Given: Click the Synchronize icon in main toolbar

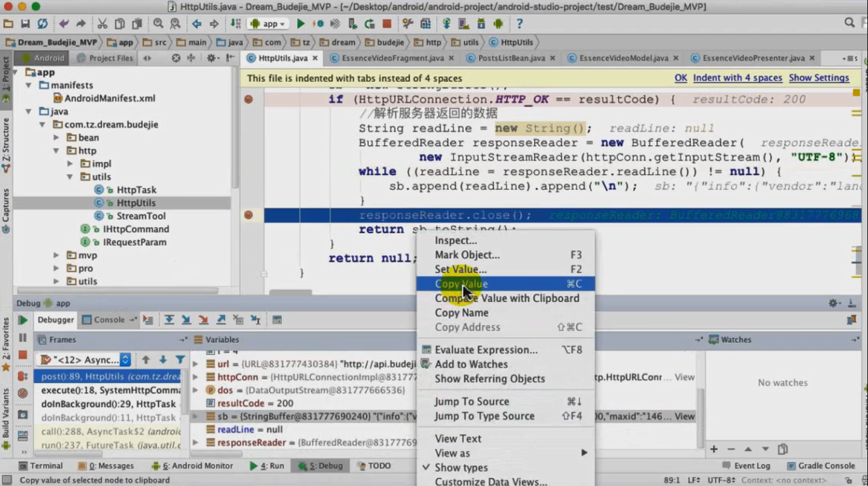Looking at the screenshot, I should (42, 24).
